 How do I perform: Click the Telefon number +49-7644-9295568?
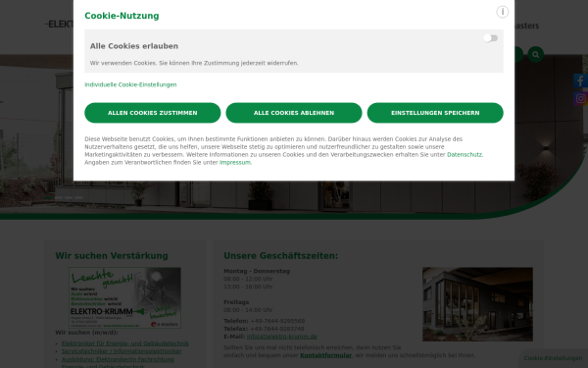pyautogui.click(x=277, y=321)
